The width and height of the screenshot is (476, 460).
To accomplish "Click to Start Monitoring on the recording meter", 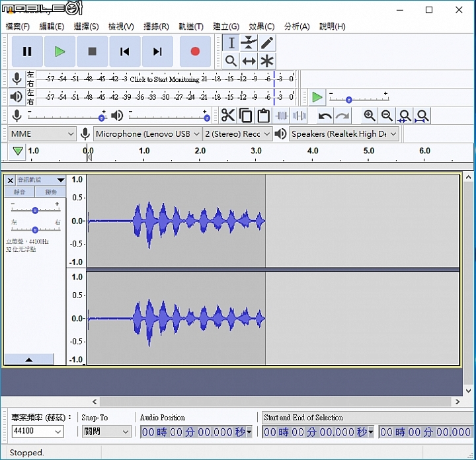I will 165,79.
